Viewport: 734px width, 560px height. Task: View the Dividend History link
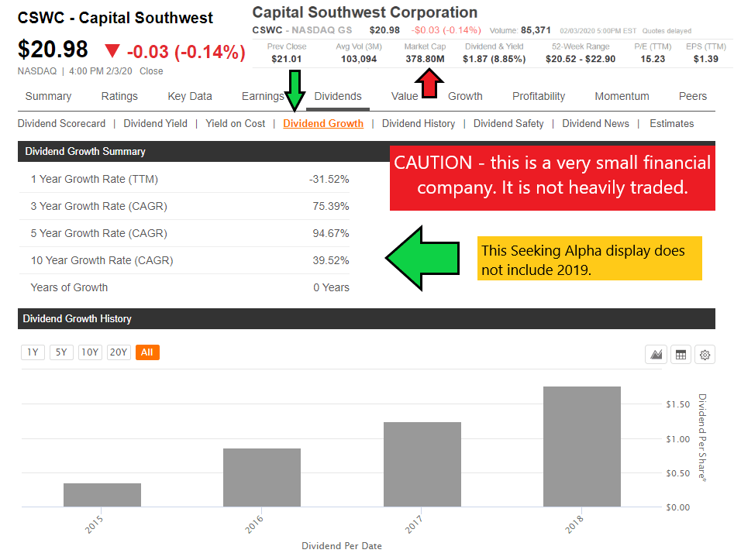coord(419,123)
